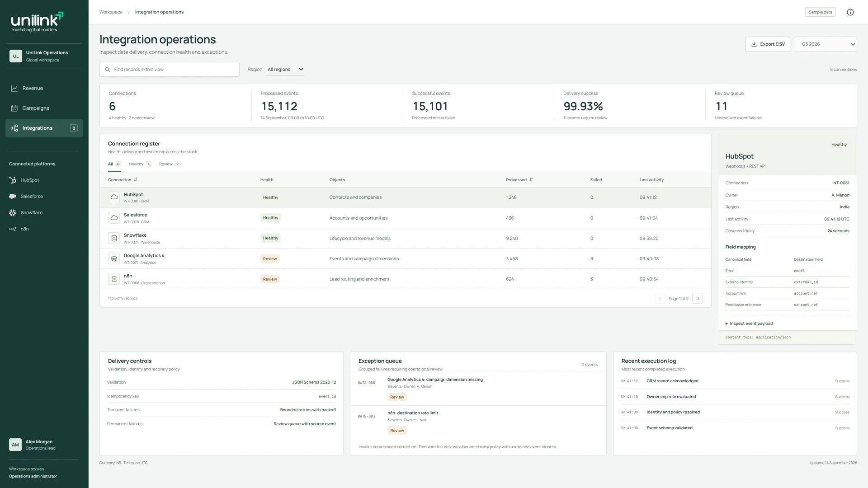Go to next page of connection register
868x488 pixels.
click(x=698, y=298)
